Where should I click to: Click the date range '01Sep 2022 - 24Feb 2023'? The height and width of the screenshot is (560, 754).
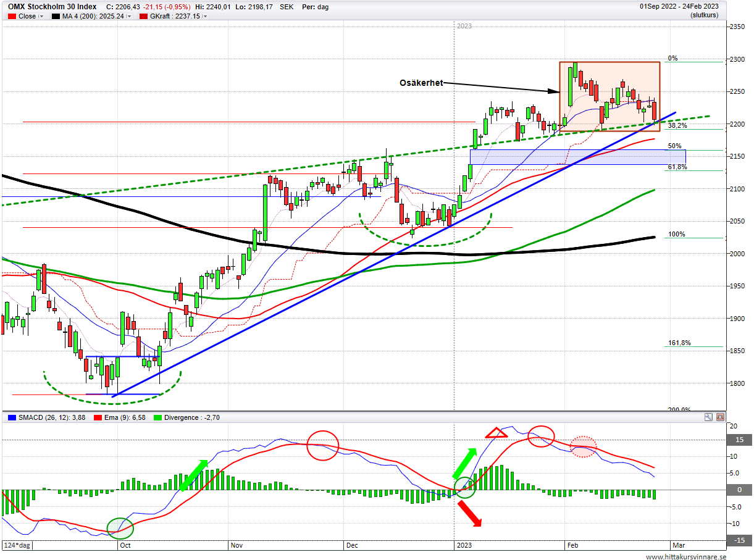click(679, 7)
